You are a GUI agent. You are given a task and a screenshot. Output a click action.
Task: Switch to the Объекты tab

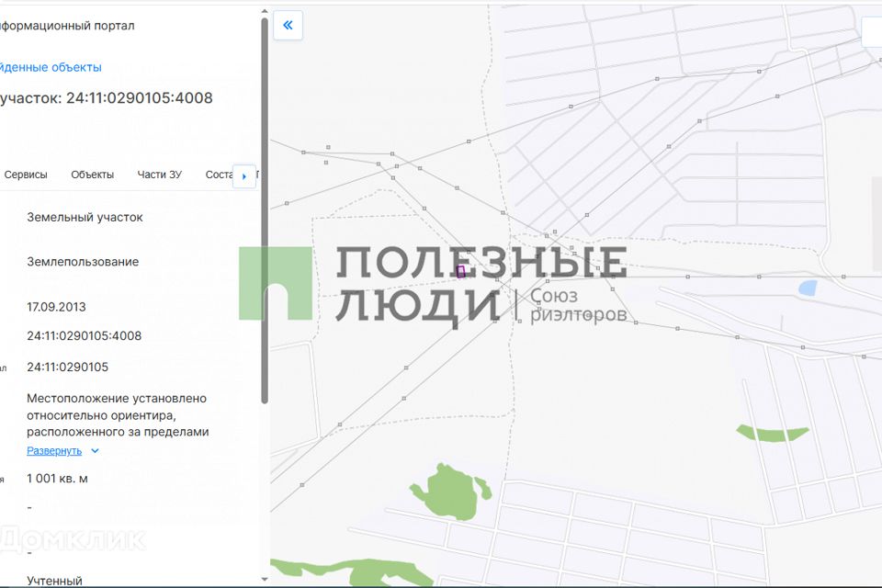click(92, 175)
